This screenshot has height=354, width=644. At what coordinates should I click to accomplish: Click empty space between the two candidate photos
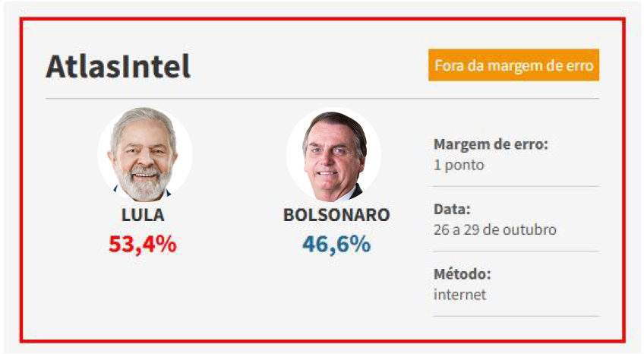tap(239, 156)
